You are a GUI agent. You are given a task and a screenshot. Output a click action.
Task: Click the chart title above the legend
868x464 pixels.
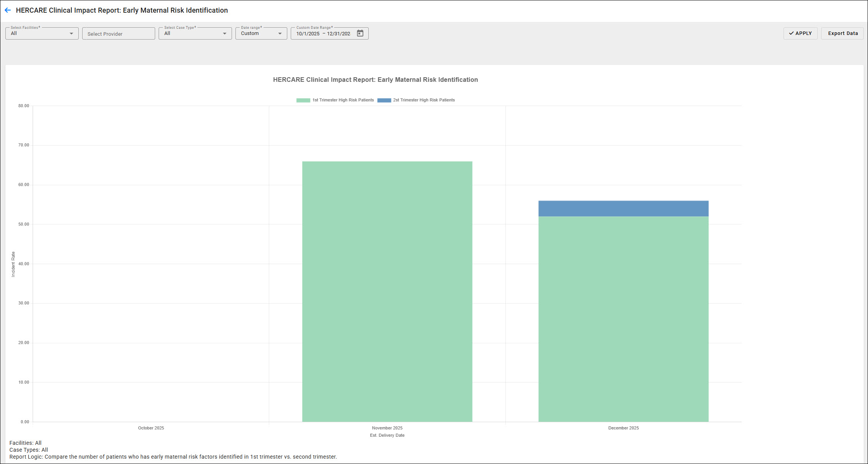tap(375, 80)
